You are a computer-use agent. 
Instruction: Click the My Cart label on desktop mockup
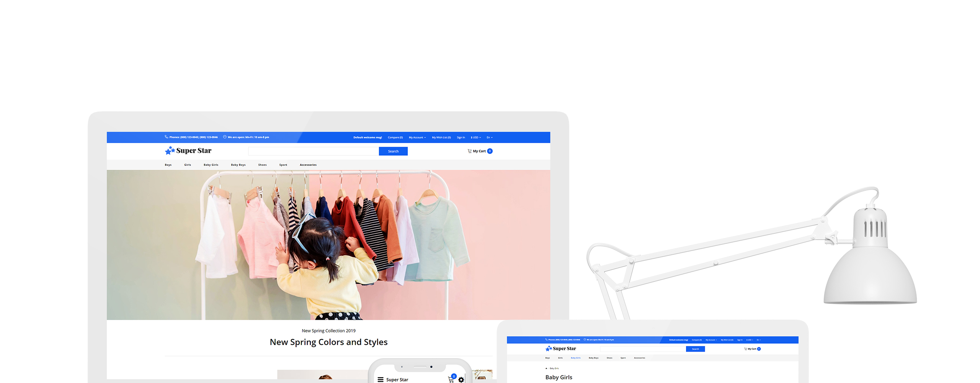(479, 151)
